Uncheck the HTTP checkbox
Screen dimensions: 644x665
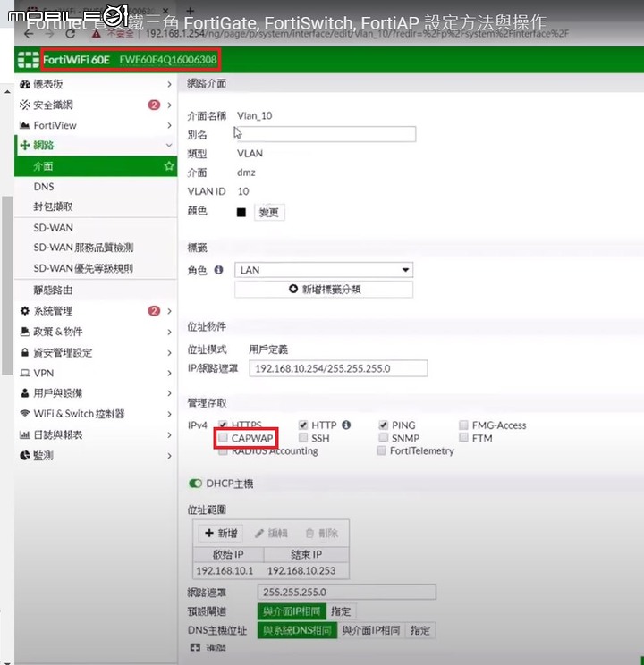click(x=303, y=425)
